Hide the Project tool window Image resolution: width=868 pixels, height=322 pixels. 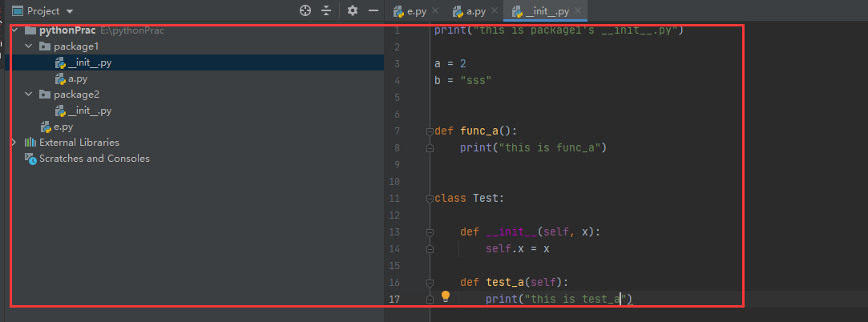(x=373, y=10)
